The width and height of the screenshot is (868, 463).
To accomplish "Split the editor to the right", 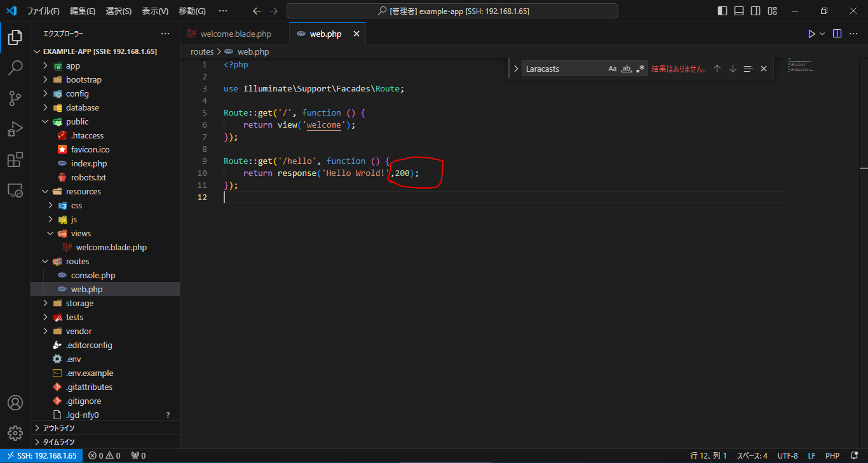I will coord(837,34).
